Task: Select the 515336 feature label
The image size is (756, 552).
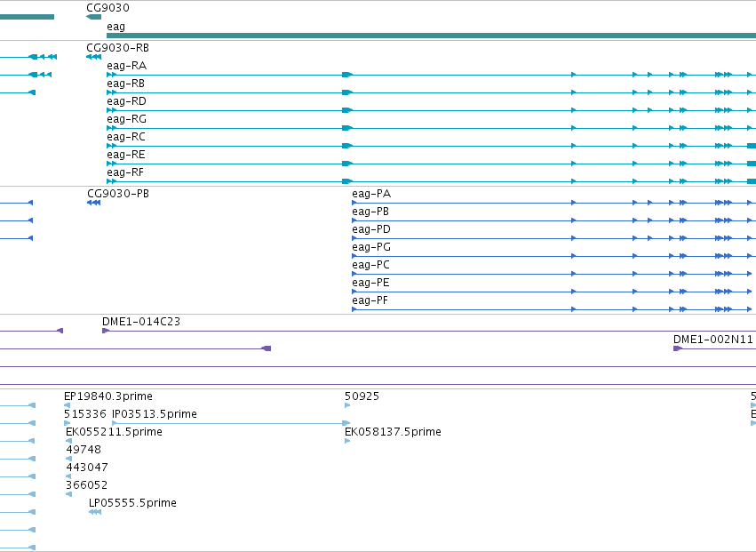Action: (x=85, y=414)
